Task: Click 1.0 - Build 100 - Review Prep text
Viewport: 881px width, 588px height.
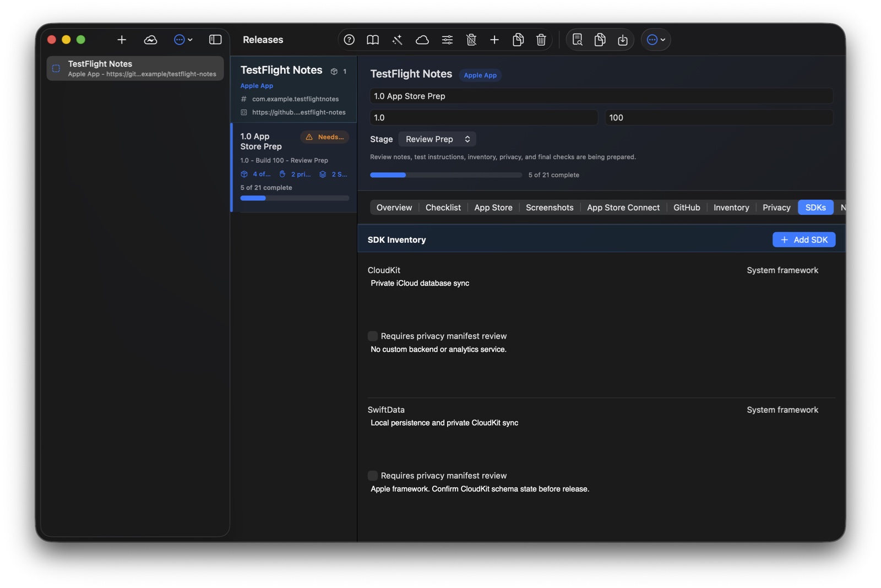Action: (284, 160)
